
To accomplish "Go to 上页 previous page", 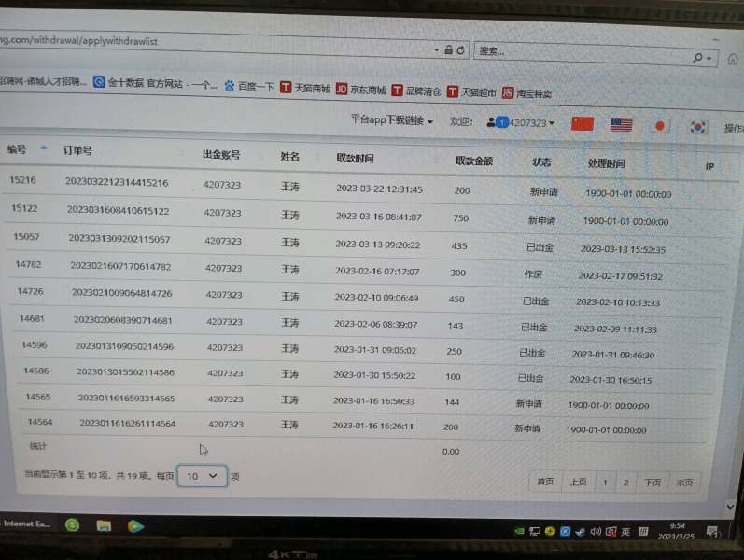I will (x=578, y=483).
